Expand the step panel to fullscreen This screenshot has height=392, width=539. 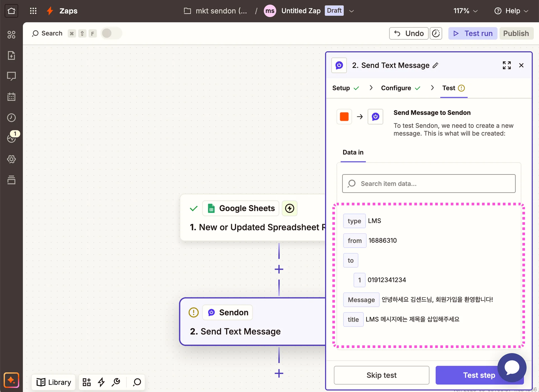point(506,65)
